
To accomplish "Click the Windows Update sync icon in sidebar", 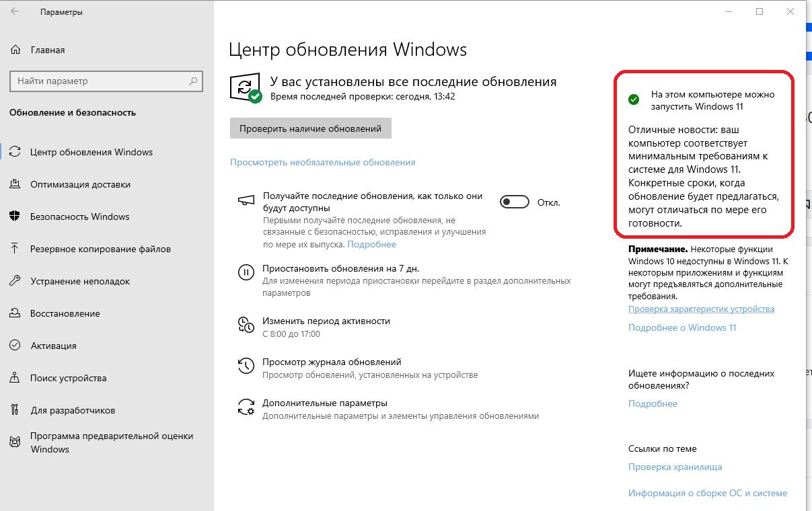I will click(x=15, y=152).
